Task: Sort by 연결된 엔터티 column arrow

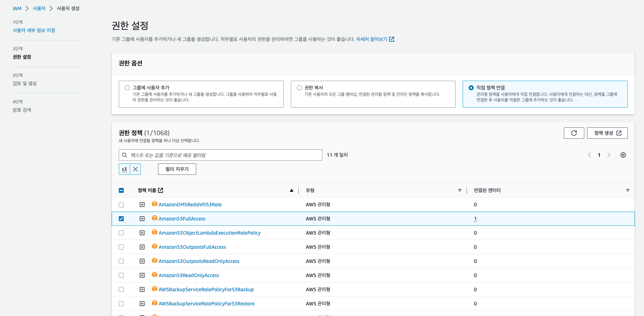Action: click(628, 190)
